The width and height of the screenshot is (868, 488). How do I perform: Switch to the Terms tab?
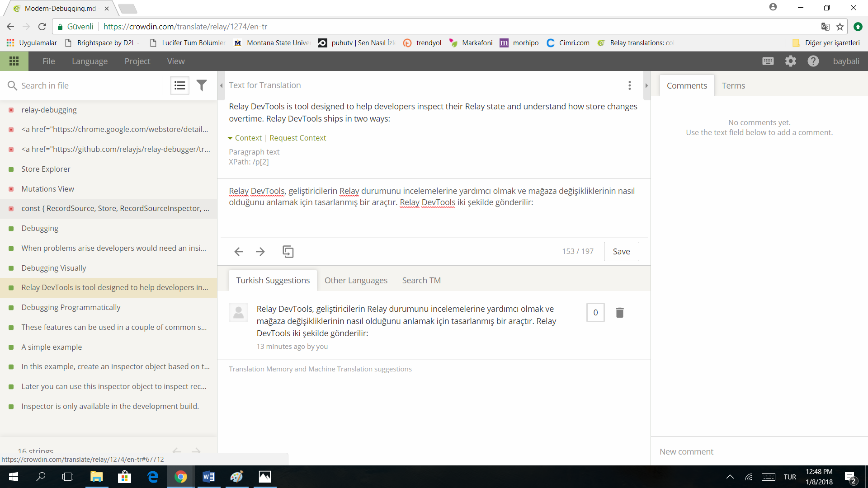coord(733,85)
